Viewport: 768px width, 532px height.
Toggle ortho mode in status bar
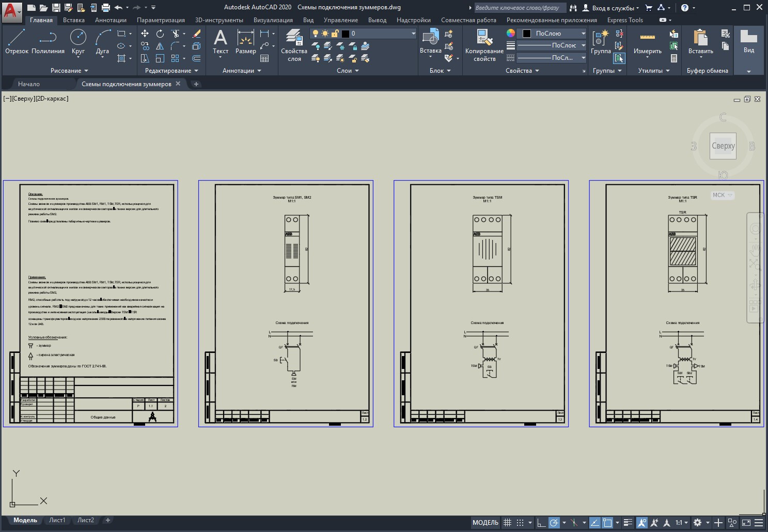(x=541, y=523)
